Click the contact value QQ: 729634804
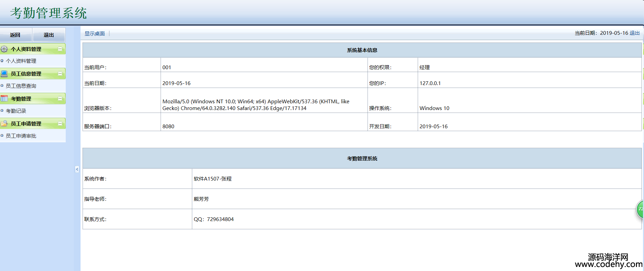 click(214, 219)
